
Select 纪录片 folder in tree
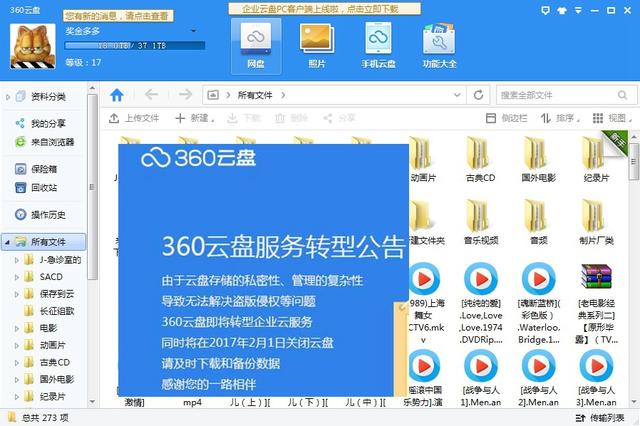pyautogui.click(x=45, y=397)
